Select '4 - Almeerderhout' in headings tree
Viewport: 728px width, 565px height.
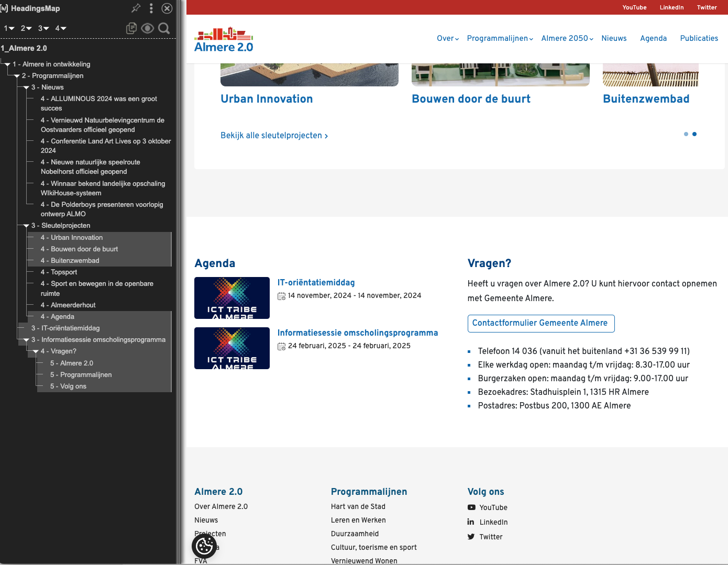(x=68, y=305)
